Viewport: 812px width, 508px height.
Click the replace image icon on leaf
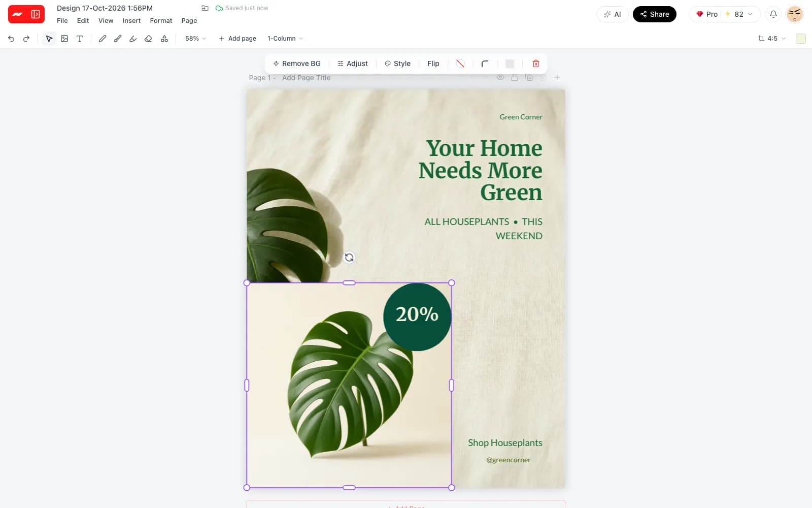click(x=349, y=258)
